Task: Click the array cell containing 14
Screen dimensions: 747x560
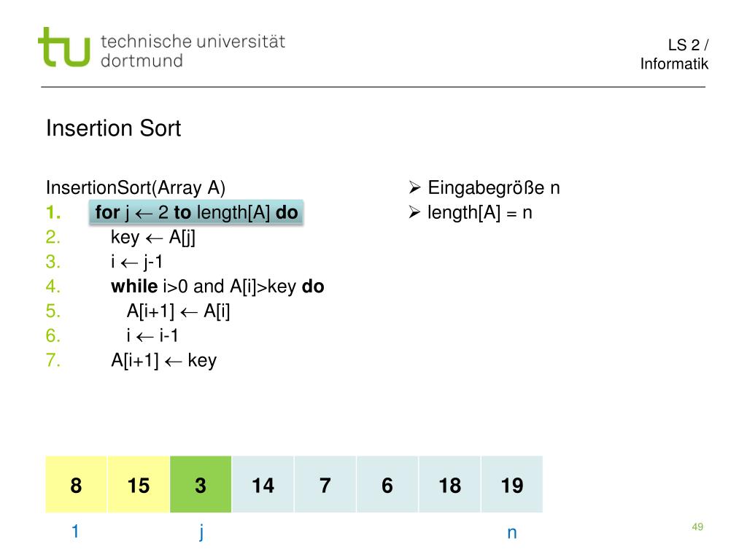Action: [x=263, y=484]
